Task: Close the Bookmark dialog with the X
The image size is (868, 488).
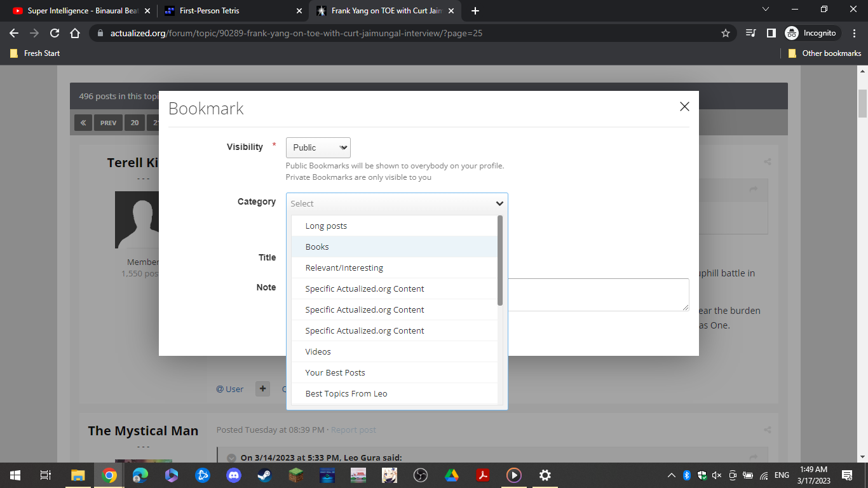Action: click(684, 107)
